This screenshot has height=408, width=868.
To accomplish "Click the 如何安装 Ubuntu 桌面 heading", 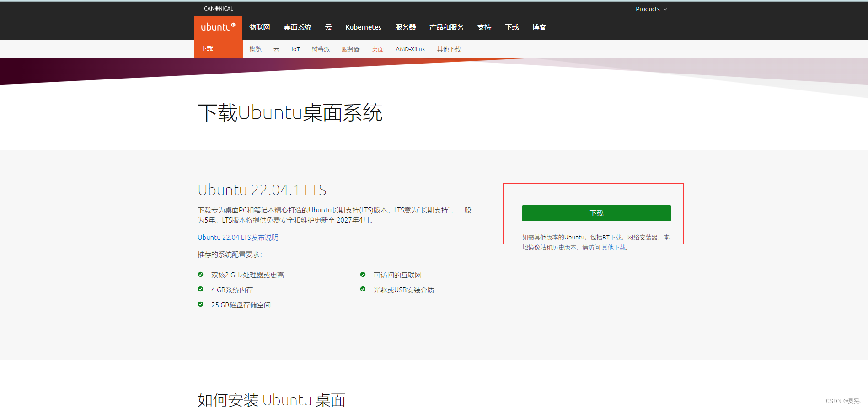I will [x=272, y=400].
